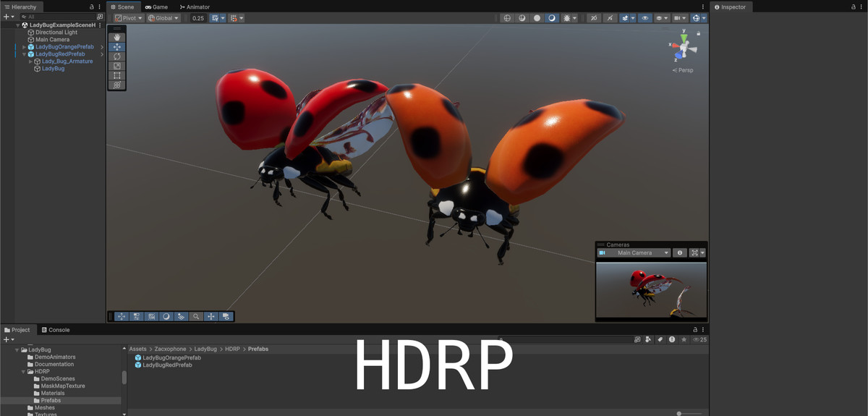Open debug draw mode dropdown arrow

click(x=574, y=18)
